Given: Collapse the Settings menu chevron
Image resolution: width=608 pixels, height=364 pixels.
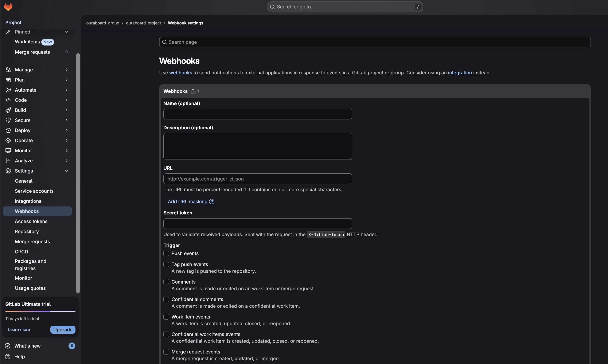Looking at the screenshot, I should (x=66, y=171).
